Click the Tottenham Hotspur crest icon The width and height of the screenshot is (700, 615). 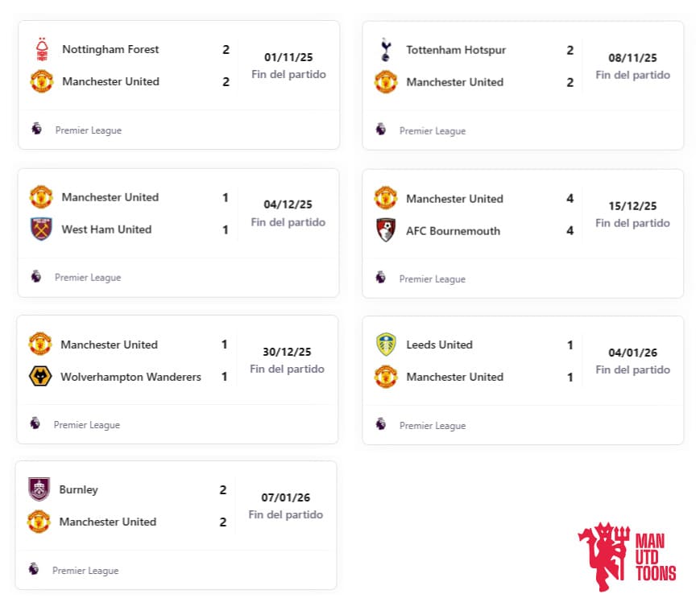[386, 50]
